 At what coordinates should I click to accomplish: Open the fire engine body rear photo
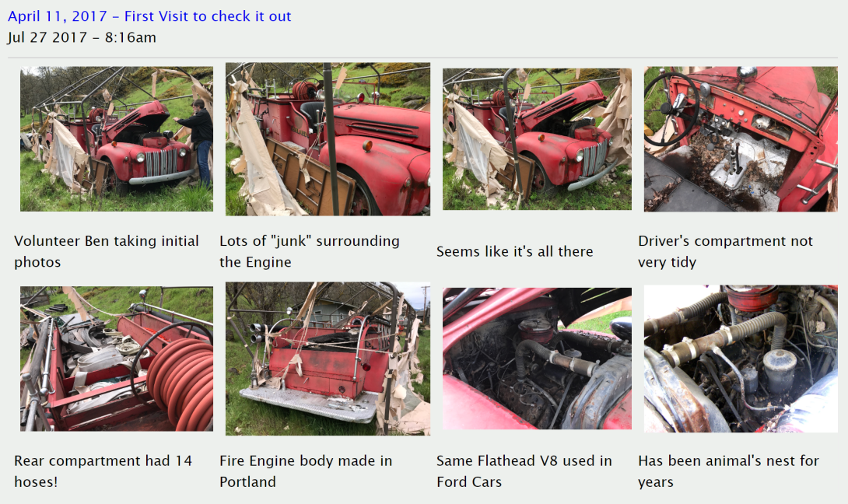click(328, 359)
